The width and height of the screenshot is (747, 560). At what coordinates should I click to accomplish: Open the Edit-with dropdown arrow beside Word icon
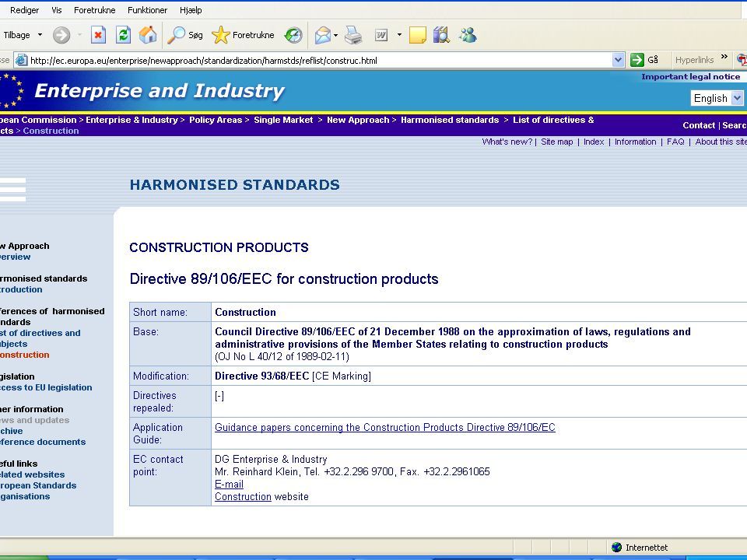click(x=399, y=35)
